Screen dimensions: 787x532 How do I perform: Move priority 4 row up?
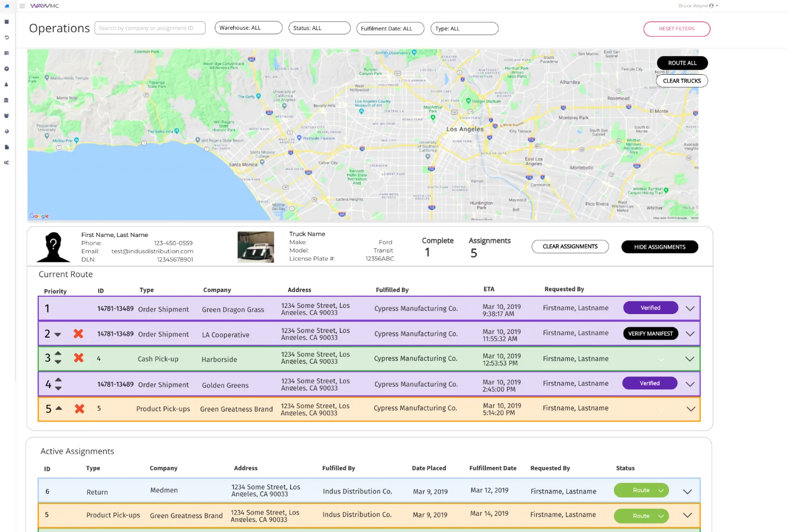58,380
